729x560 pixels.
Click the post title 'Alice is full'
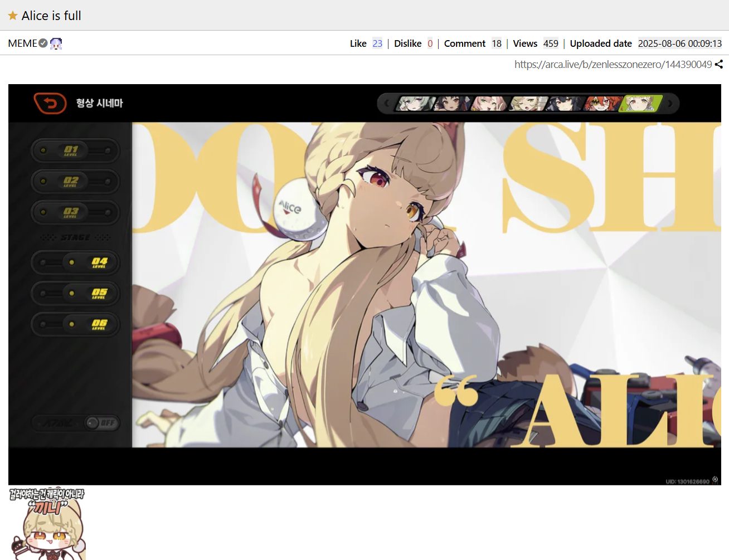[x=51, y=16]
